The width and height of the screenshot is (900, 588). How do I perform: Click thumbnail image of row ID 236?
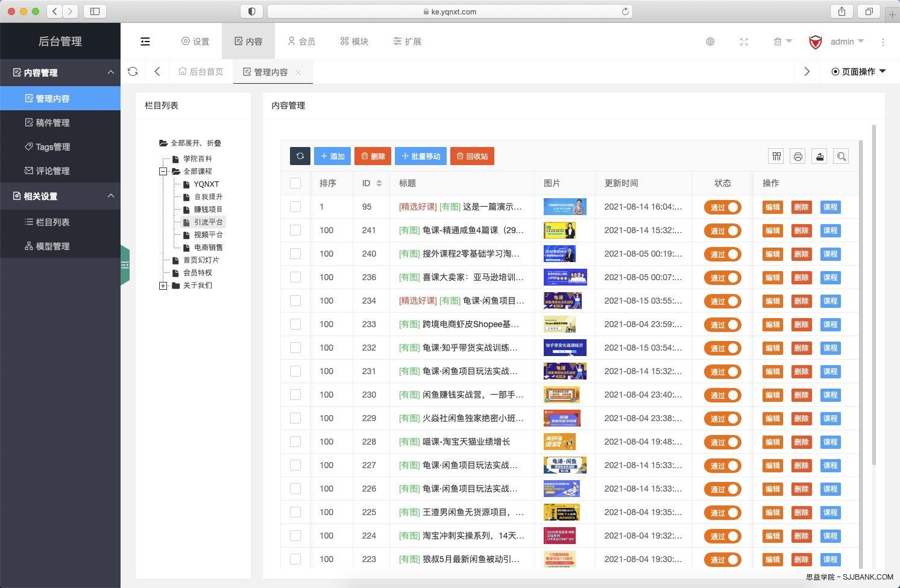click(x=565, y=277)
